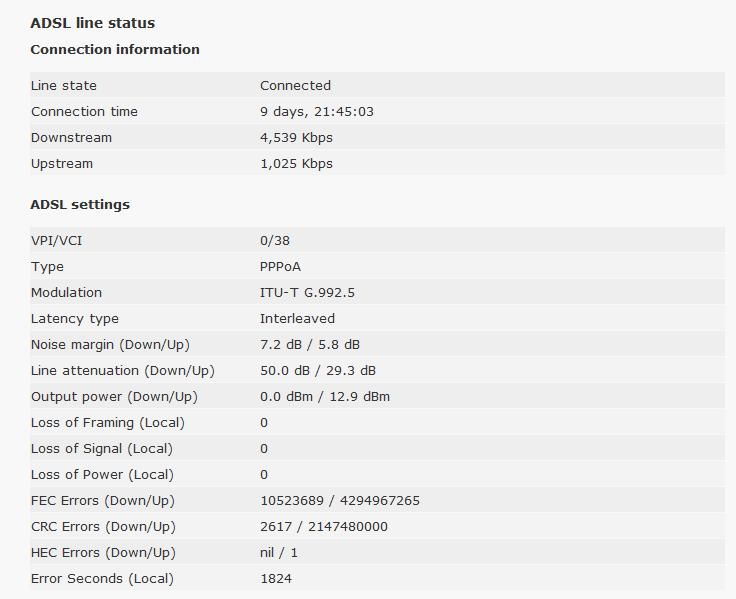This screenshot has width=736, height=599.
Task: Click the CRC Errors count values
Action: coord(324,527)
